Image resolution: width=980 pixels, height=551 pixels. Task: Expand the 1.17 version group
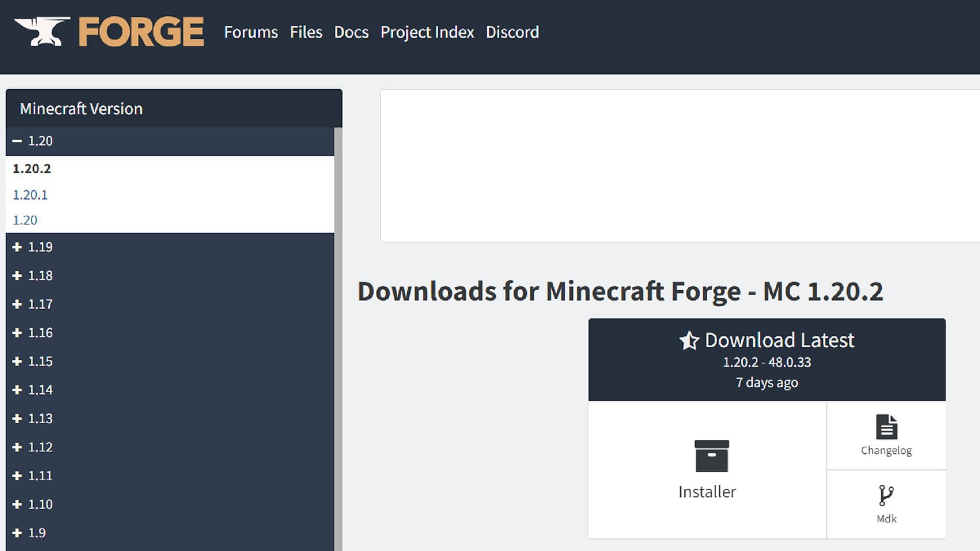click(x=170, y=305)
